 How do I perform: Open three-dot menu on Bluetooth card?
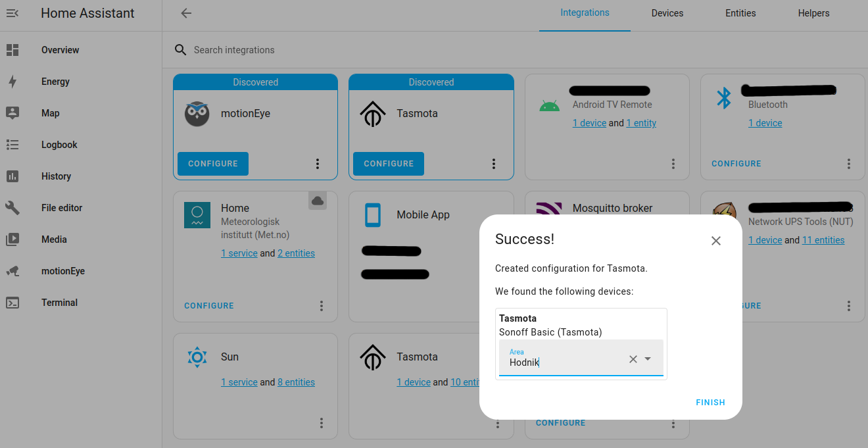[849, 164]
